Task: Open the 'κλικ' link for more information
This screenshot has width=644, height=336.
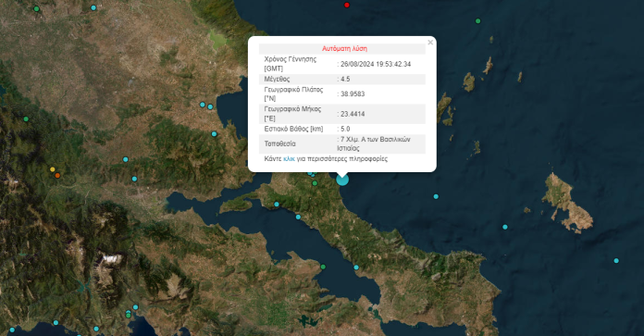Action: point(289,159)
